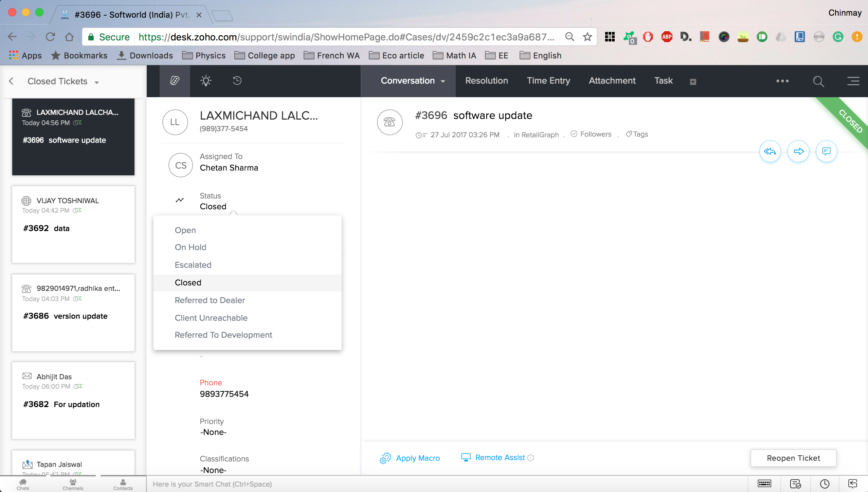Open the three-dots more actions menu

coord(782,81)
